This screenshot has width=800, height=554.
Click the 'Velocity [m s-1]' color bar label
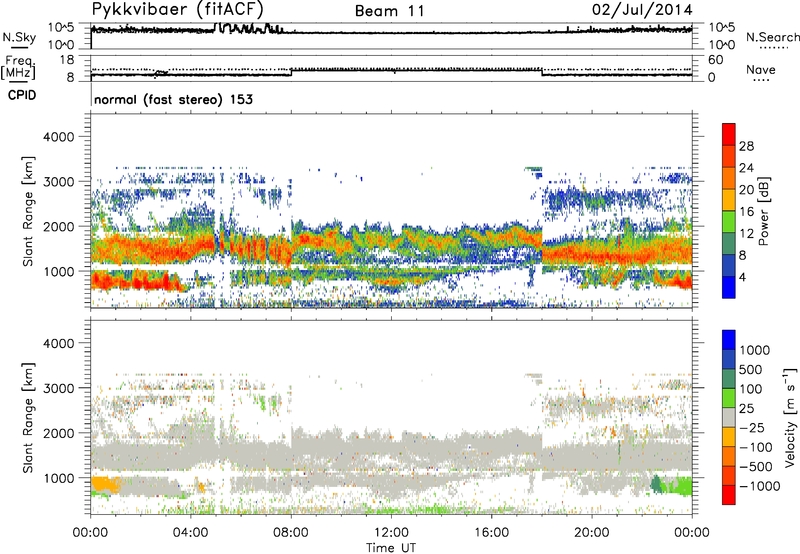tap(790, 417)
